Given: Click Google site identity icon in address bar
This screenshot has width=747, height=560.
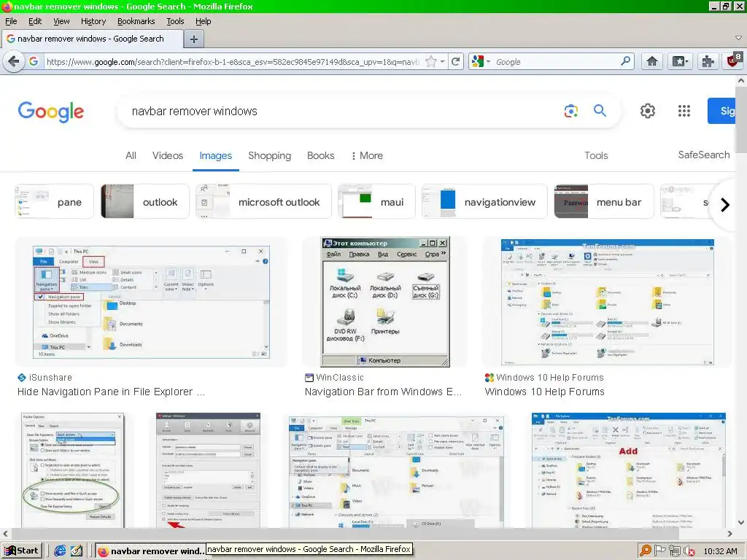Looking at the screenshot, I should coord(34,61).
